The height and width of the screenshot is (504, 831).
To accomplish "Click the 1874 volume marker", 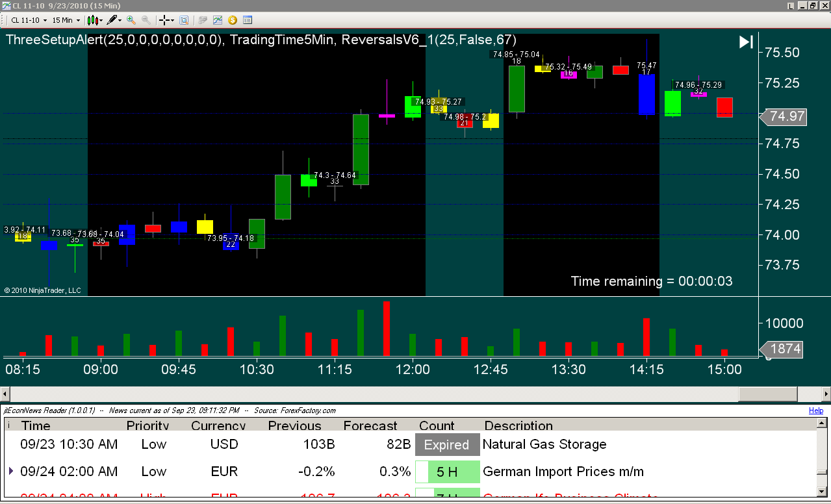I will [781, 349].
